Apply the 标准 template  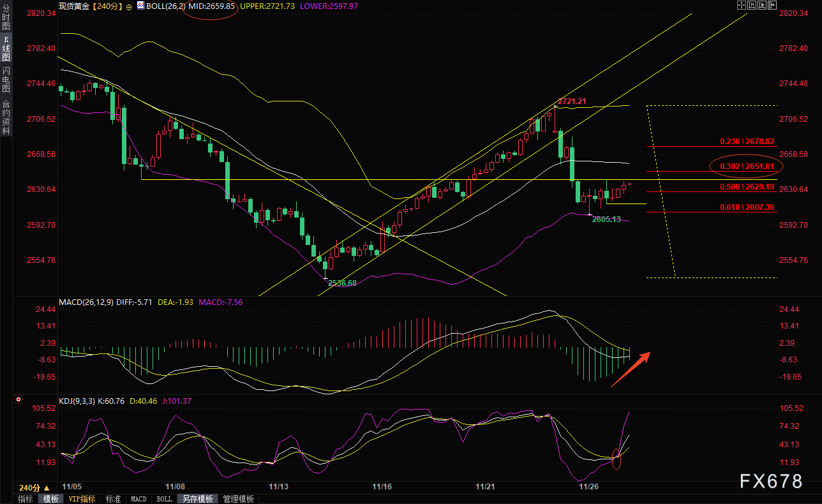[x=113, y=499]
